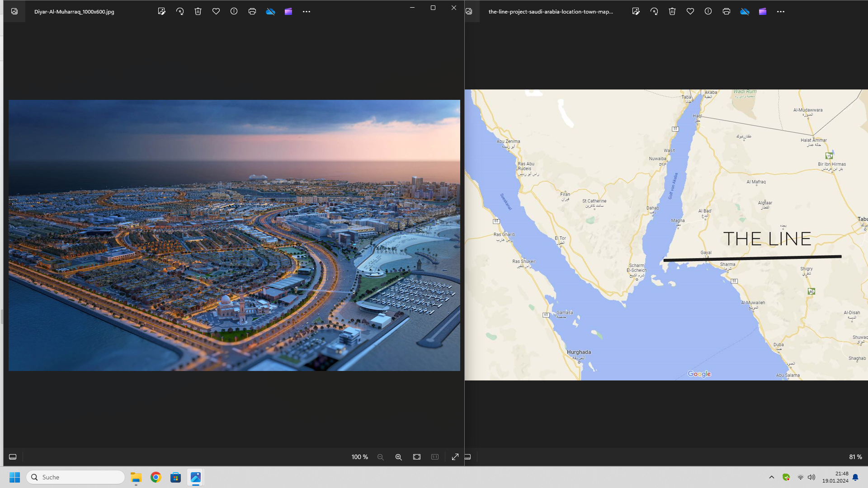Click the Suche taskbar search box
Image resolution: width=868 pixels, height=488 pixels.
pos(75,477)
